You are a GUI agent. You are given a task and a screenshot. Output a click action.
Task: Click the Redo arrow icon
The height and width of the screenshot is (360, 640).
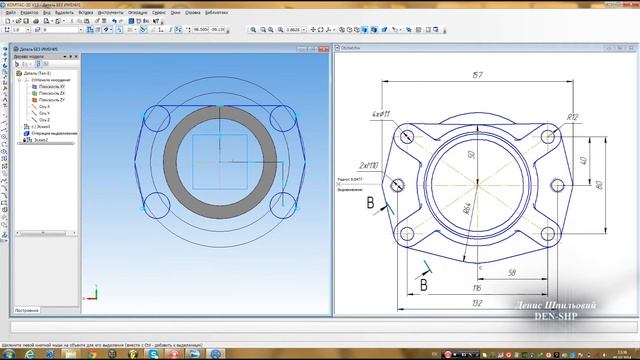(121, 21)
